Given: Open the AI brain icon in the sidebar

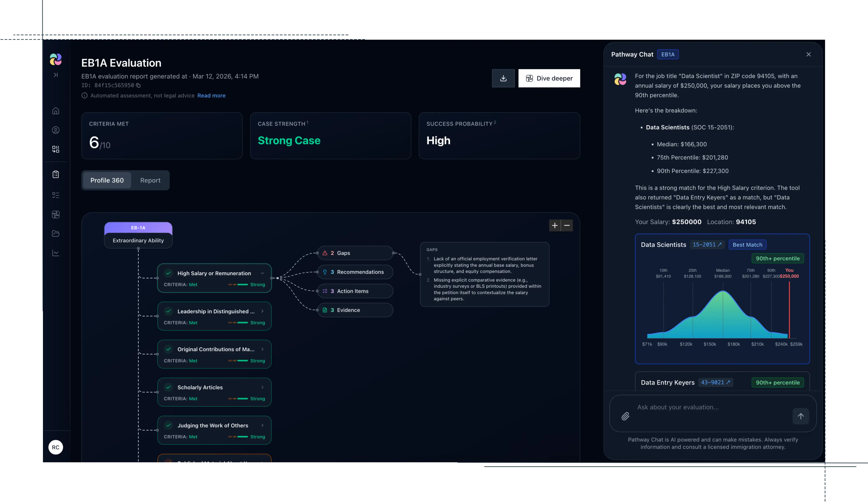Looking at the screenshot, I should click(55, 214).
